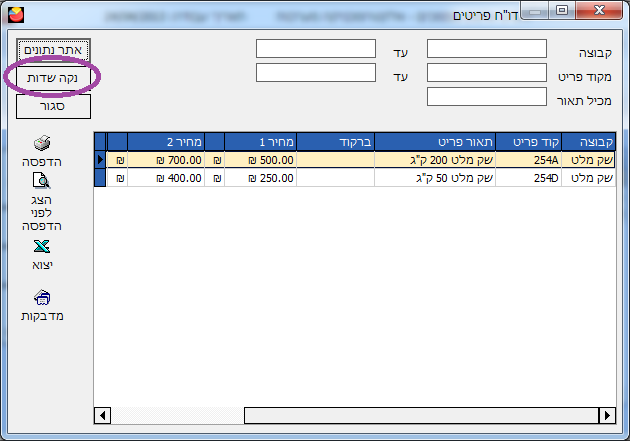Click the labels (מדבקות) icon
The image size is (630, 441).
pos(41,297)
